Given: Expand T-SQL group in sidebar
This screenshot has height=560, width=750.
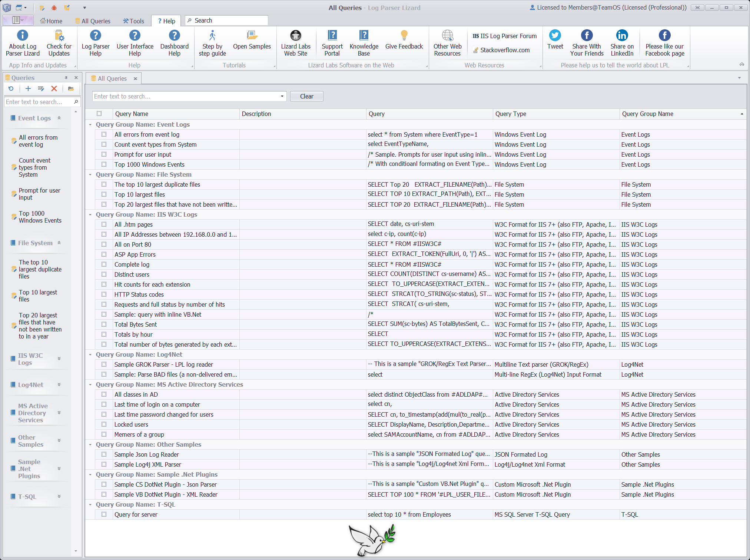Looking at the screenshot, I should pos(59,496).
